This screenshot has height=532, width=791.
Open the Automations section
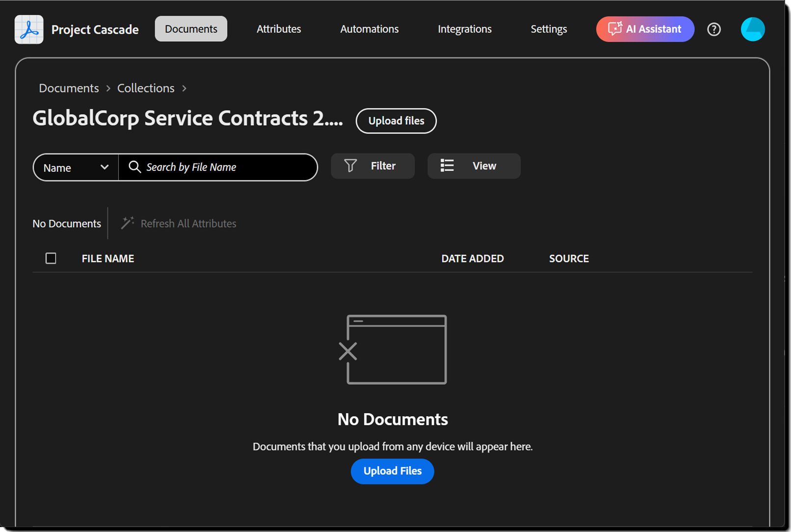pyautogui.click(x=369, y=29)
